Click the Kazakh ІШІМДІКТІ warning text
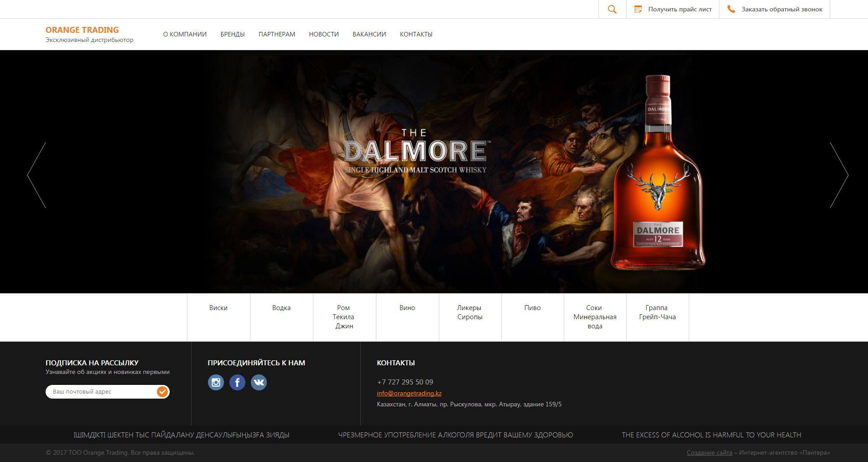The height and width of the screenshot is (462, 868). [182, 435]
